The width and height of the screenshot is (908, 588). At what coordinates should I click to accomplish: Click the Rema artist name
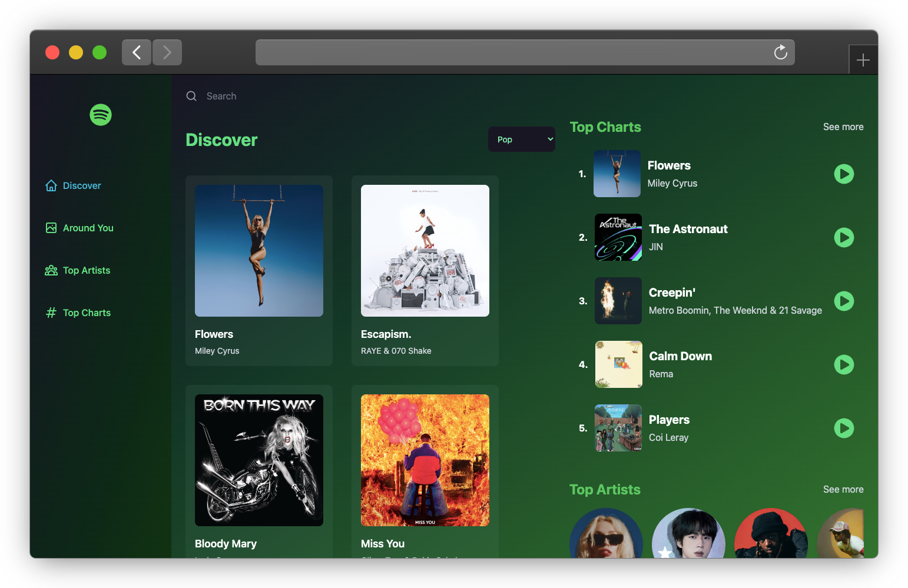661,374
